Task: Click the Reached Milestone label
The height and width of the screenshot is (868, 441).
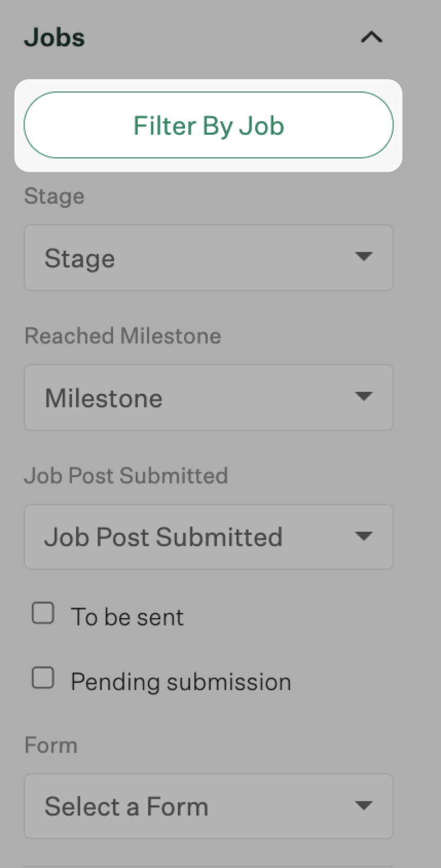Action: 122,336
